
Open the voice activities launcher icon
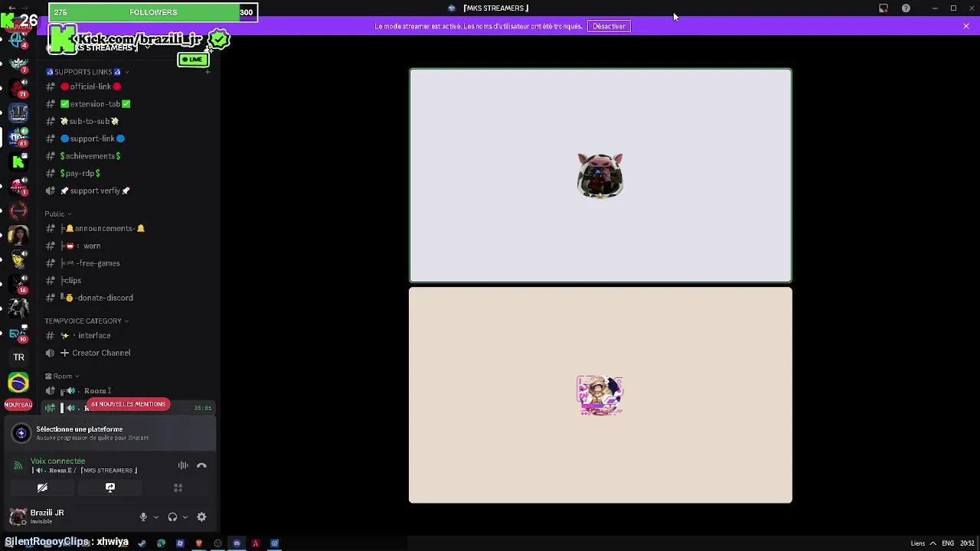click(178, 487)
